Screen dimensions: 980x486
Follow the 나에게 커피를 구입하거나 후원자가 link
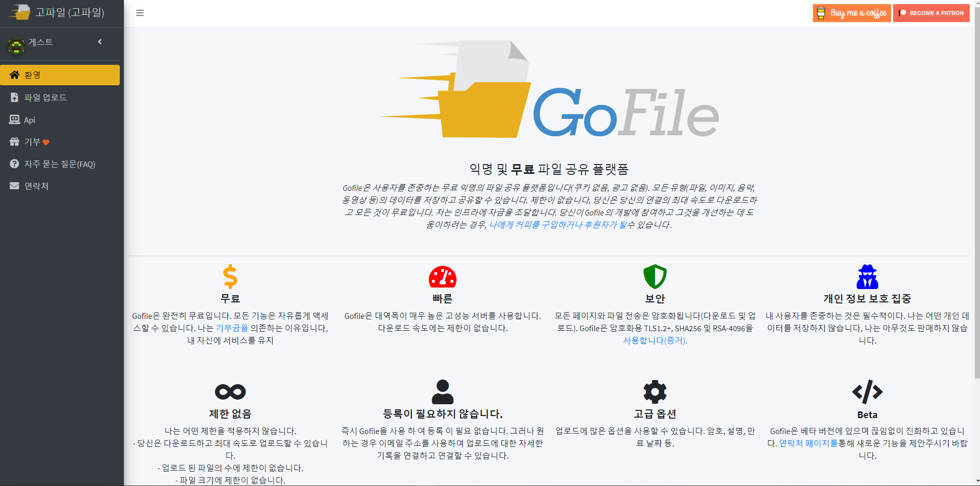[558, 225]
